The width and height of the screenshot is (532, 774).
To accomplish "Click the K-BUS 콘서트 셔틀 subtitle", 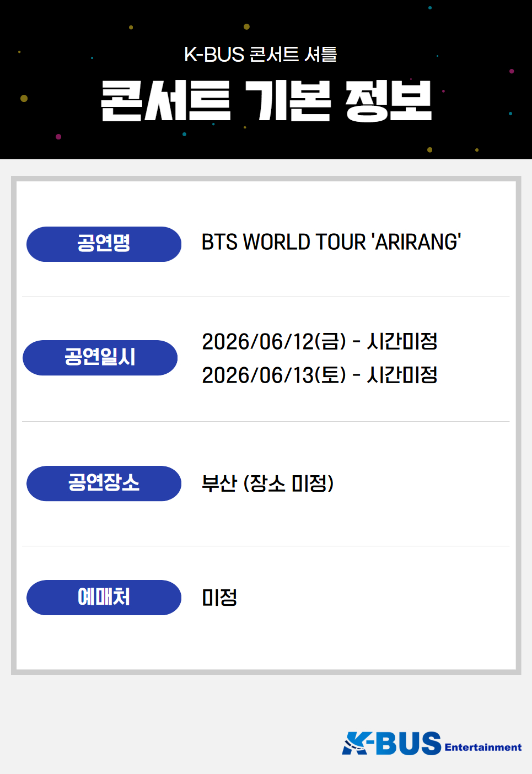I will 260,55.
